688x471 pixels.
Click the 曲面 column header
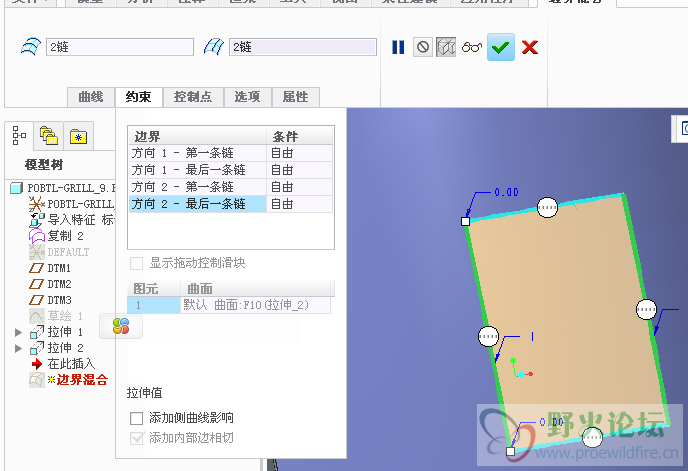point(257,289)
